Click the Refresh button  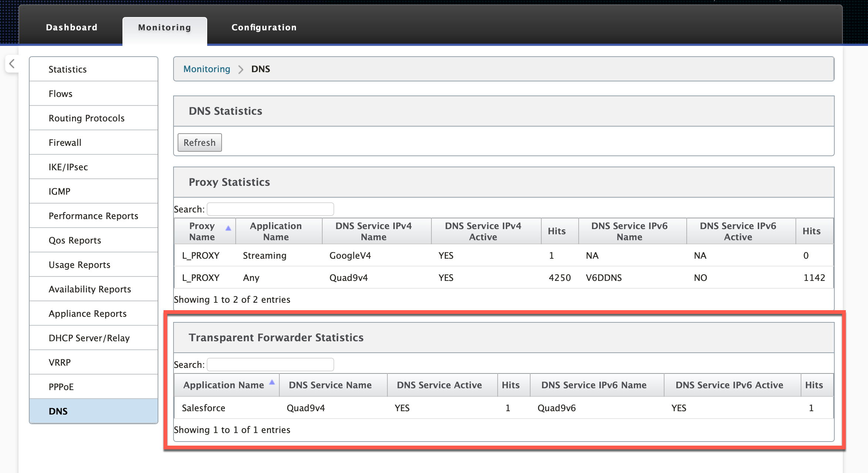(200, 142)
